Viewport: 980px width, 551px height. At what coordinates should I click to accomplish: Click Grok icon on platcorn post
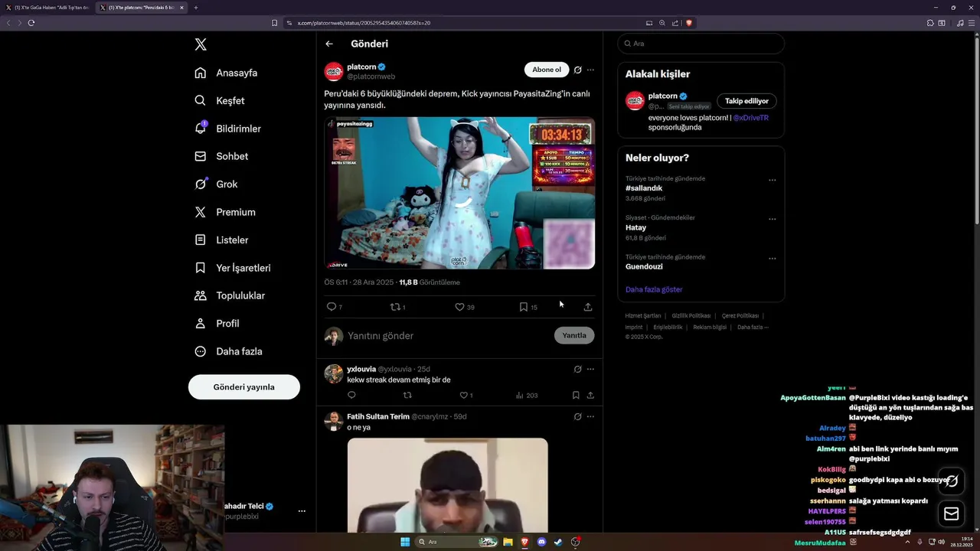578,70
